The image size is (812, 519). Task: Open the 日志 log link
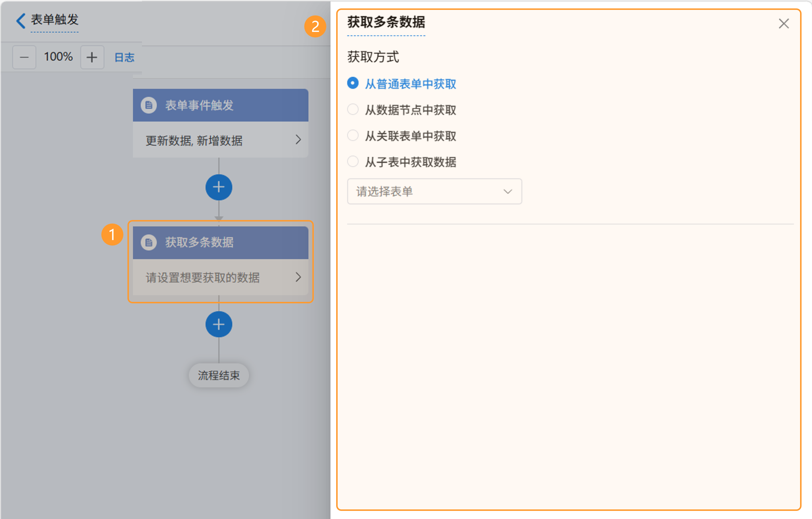(x=125, y=57)
